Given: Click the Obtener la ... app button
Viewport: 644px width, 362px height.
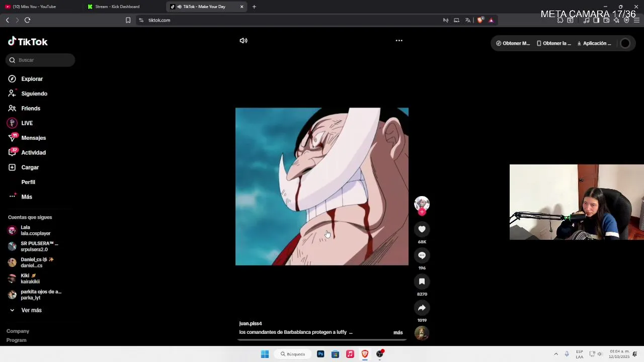Looking at the screenshot, I should (553, 43).
